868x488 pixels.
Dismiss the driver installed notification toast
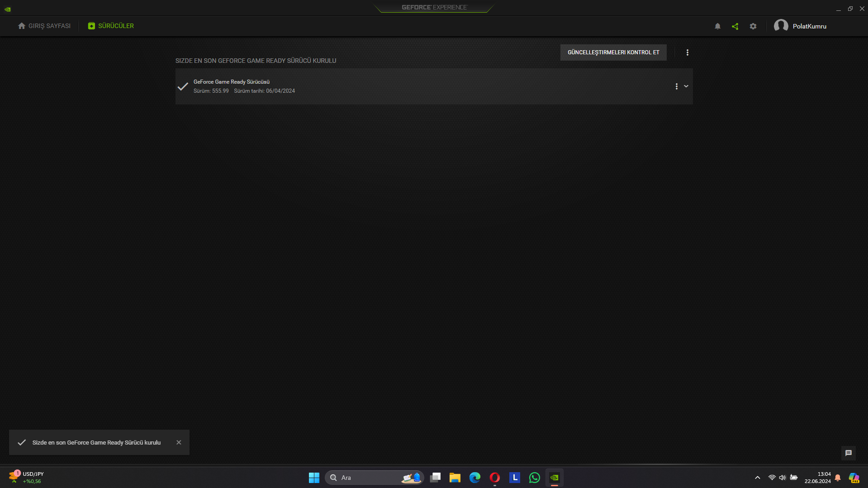click(x=179, y=442)
